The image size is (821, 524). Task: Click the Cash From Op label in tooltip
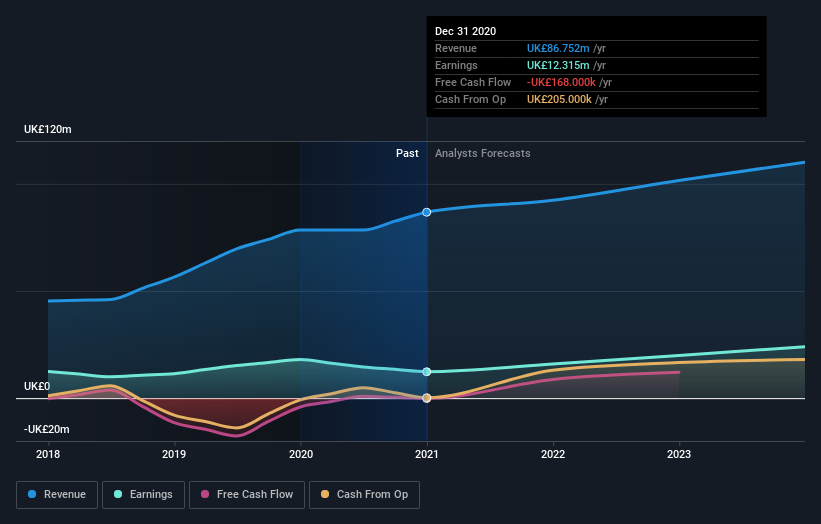(471, 99)
